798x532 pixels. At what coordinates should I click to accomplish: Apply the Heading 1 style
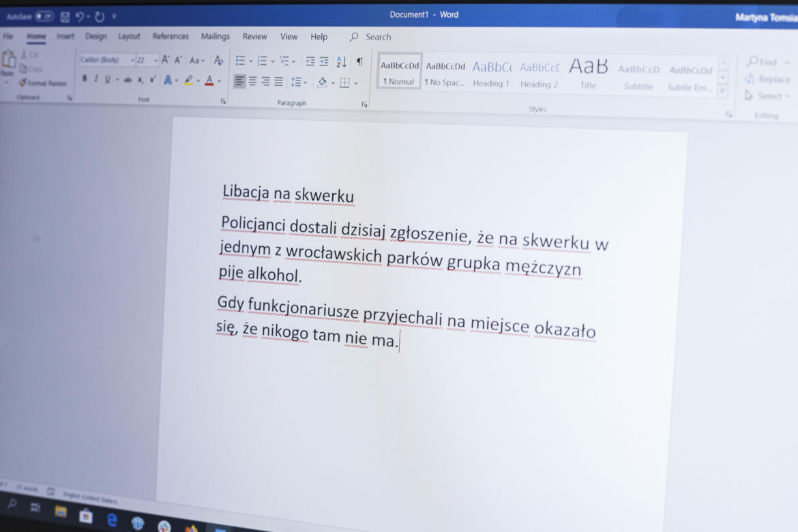pyautogui.click(x=492, y=74)
